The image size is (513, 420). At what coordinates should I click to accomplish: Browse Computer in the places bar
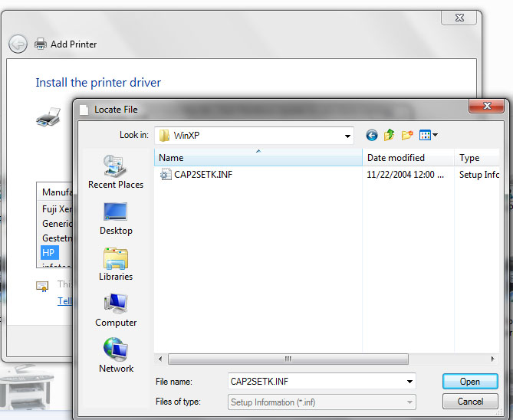(116, 310)
